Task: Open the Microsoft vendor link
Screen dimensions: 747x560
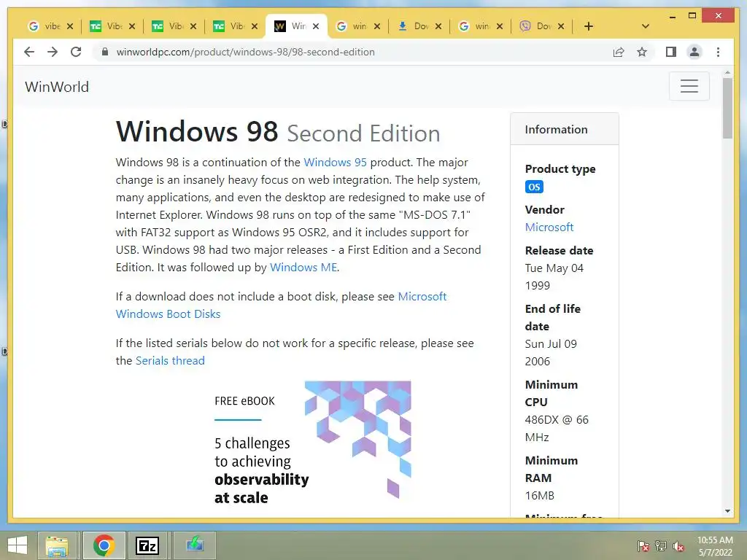Action: coord(549,227)
